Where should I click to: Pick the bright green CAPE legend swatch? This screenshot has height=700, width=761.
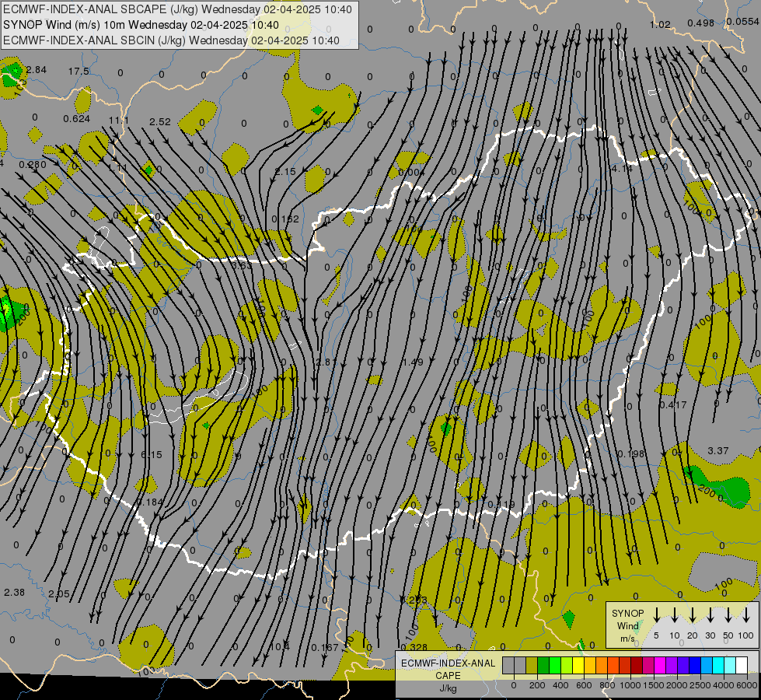[555, 666]
